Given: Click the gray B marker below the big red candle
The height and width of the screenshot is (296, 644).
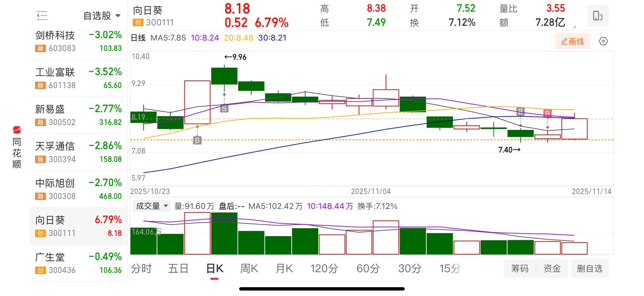Looking at the screenshot, I should 197,140.
